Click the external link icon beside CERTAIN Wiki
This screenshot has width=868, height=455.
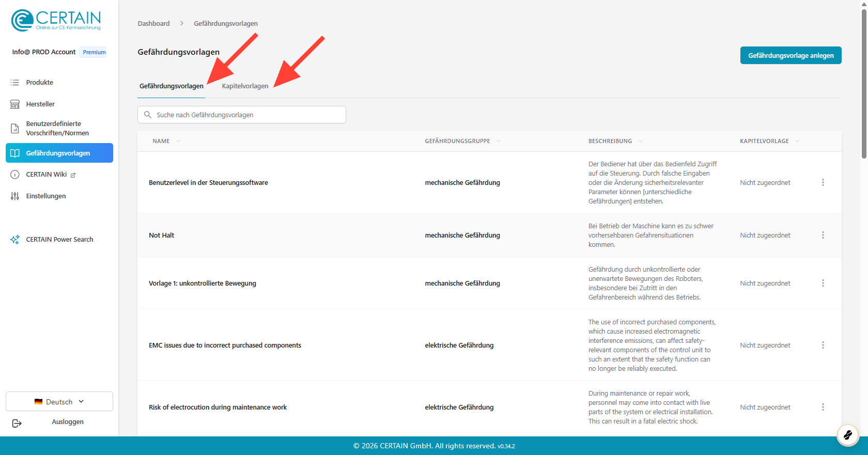73,175
